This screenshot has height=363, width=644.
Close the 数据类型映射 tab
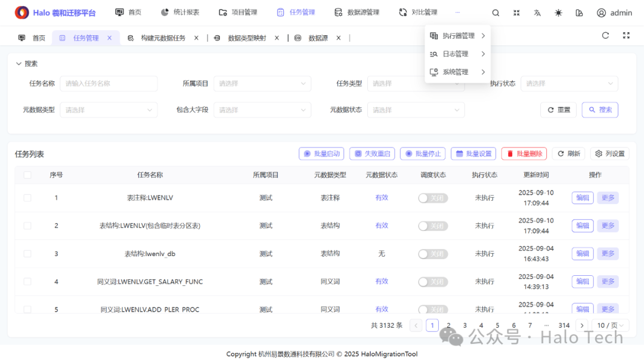(x=277, y=38)
